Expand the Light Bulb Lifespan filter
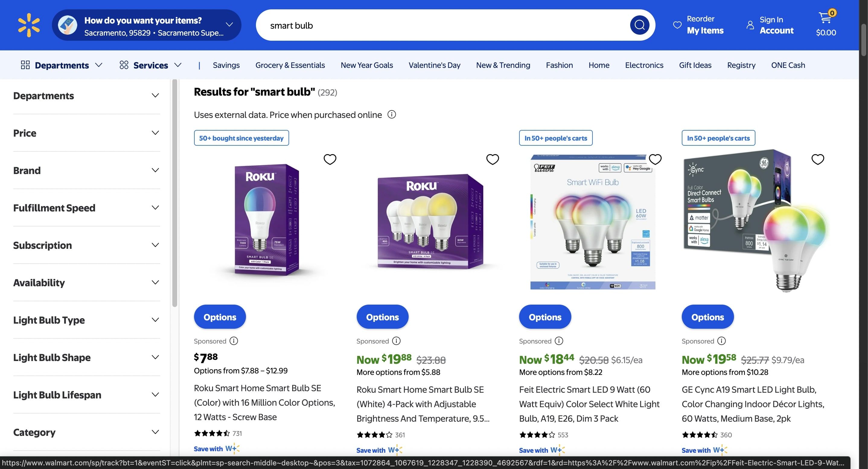Viewport: 868px width, 469px height. [x=86, y=395]
